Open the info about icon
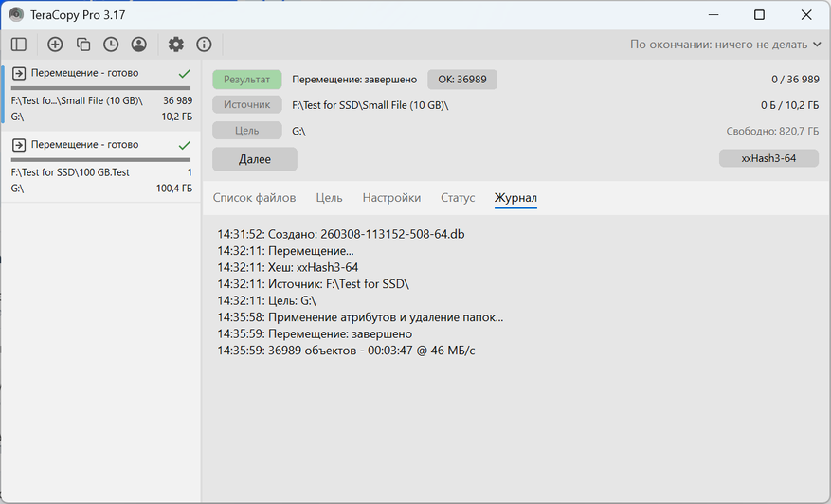 pos(204,45)
